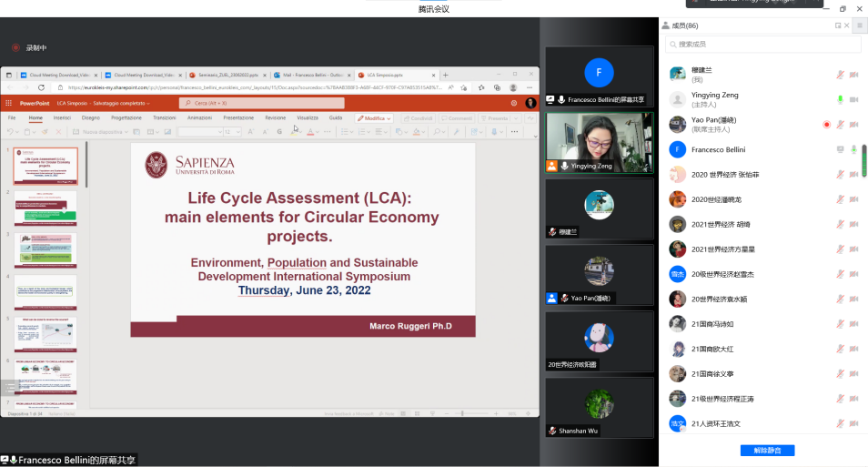
Task: Open the Transizioni ribbon tab
Action: (164, 118)
